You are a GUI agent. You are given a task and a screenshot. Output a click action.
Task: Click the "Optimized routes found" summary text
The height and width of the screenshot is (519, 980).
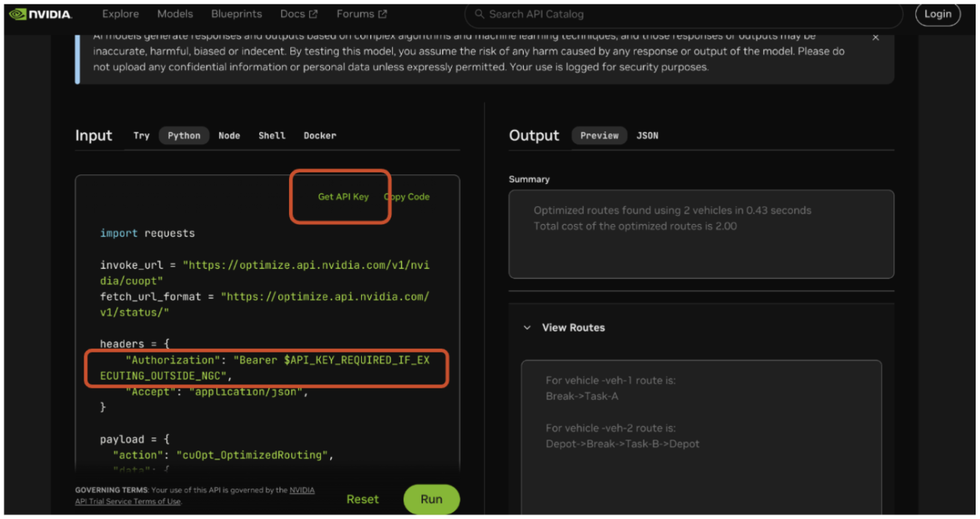[672, 210]
